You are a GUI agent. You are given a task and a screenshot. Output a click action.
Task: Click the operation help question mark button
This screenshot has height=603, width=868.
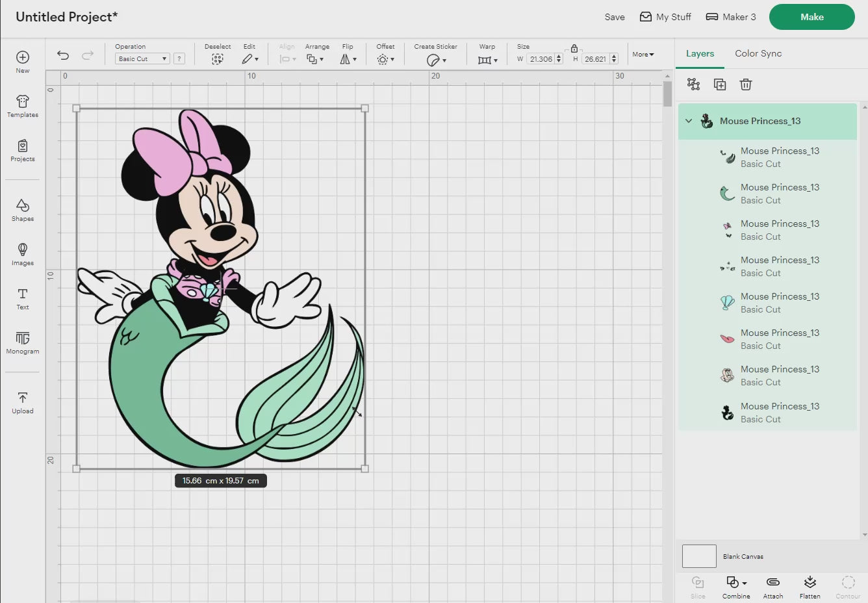[x=179, y=58]
